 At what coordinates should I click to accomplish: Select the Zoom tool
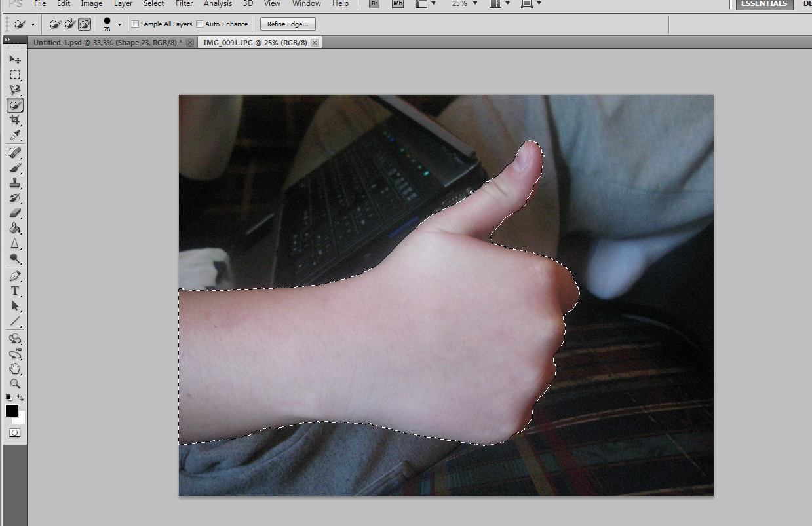[15, 384]
